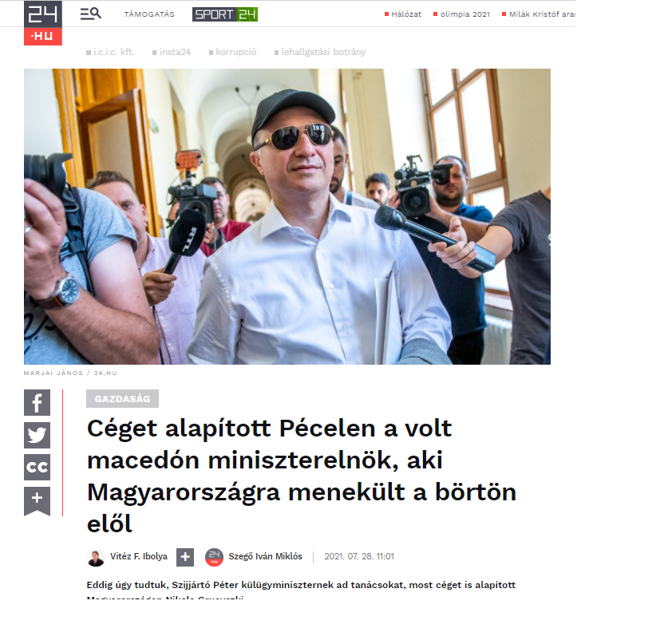This screenshot has width=672, height=636.
Task: Click the CC license icon
Action: click(x=37, y=467)
